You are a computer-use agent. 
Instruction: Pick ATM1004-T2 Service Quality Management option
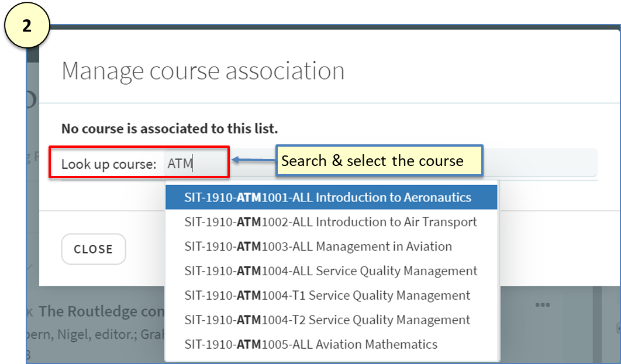coord(327,320)
